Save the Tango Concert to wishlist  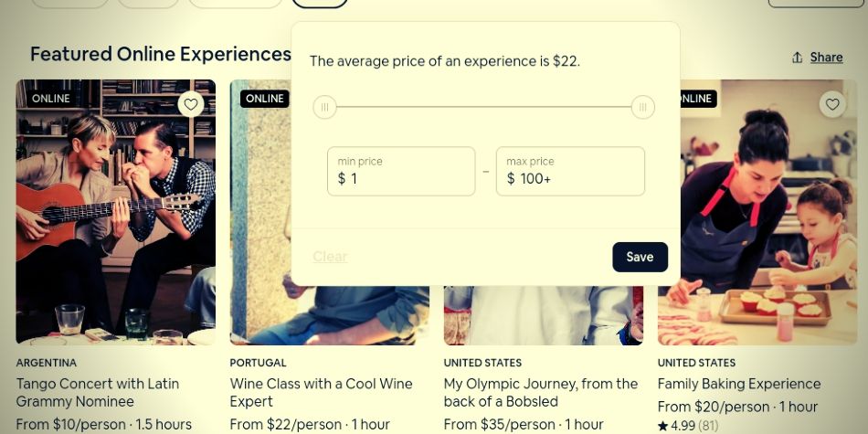(x=191, y=104)
